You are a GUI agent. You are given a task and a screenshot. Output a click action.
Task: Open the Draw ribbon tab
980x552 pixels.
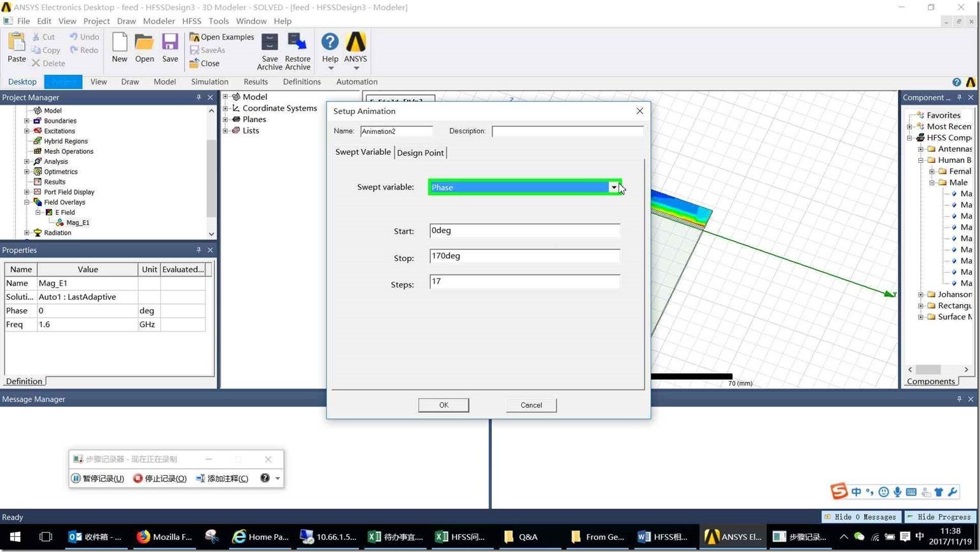(130, 82)
